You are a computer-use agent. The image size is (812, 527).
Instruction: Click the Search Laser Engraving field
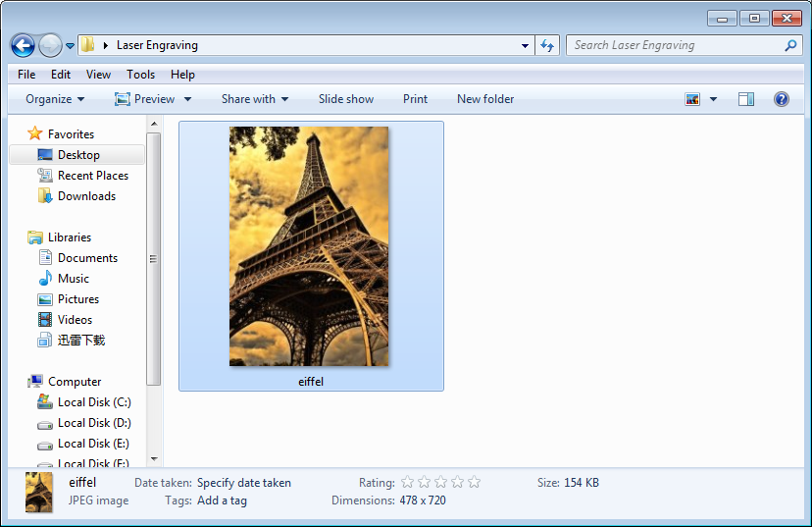click(685, 45)
